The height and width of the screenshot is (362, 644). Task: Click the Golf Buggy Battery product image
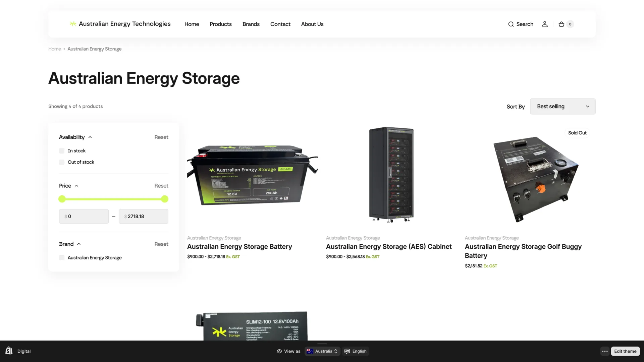[x=536, y=179]
